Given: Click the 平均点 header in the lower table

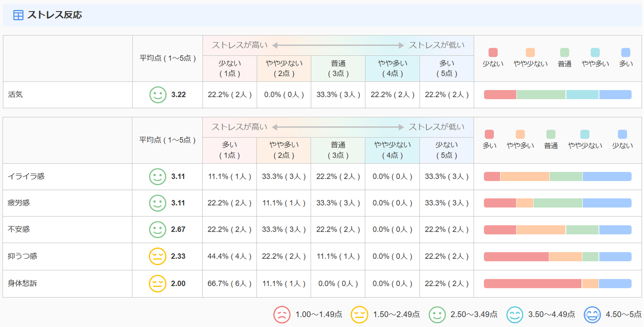Looking at the screenshot, I should pyautogui.click(x=167, y=140).
